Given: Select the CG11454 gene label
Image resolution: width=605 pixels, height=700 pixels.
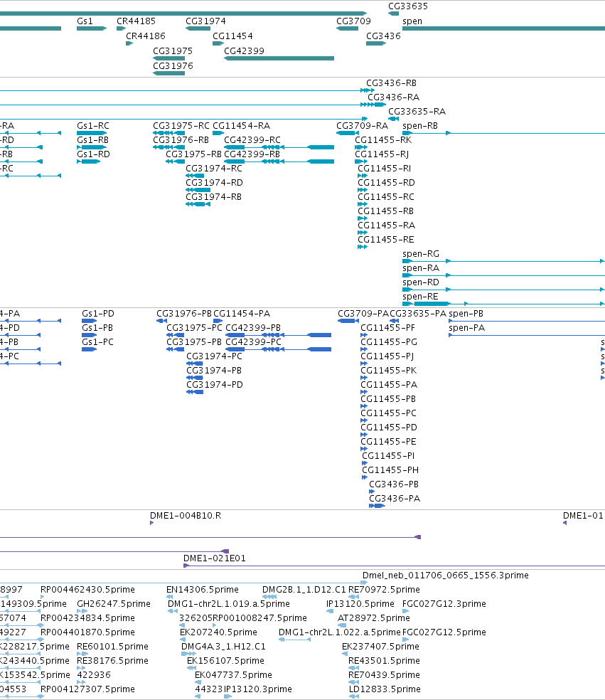Looking at the screenshot, I should coord(232,36).
